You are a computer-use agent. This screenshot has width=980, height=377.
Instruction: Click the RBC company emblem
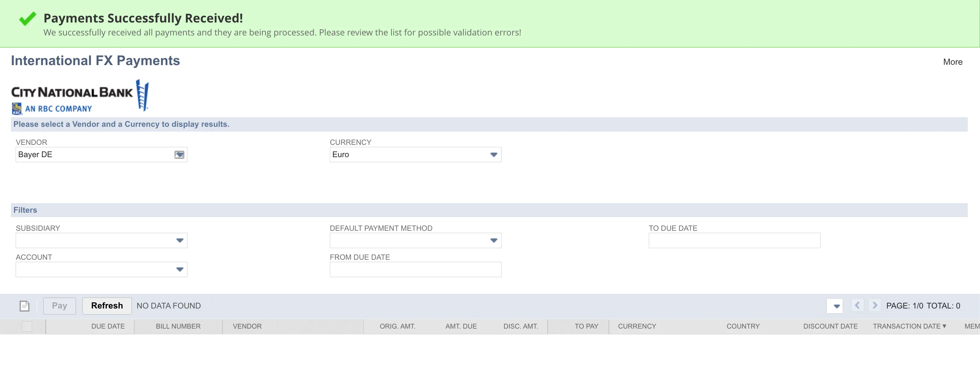coord(17,109)
